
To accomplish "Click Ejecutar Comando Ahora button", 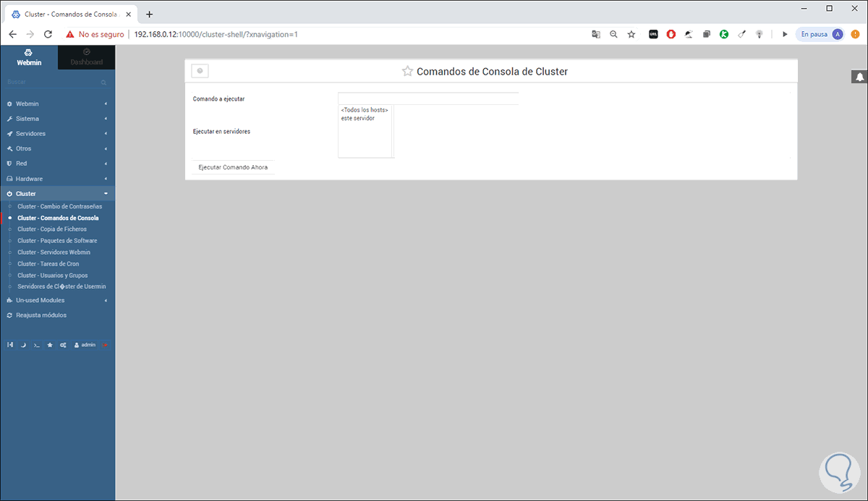I will pyautogui.click(x=233, y=167).
